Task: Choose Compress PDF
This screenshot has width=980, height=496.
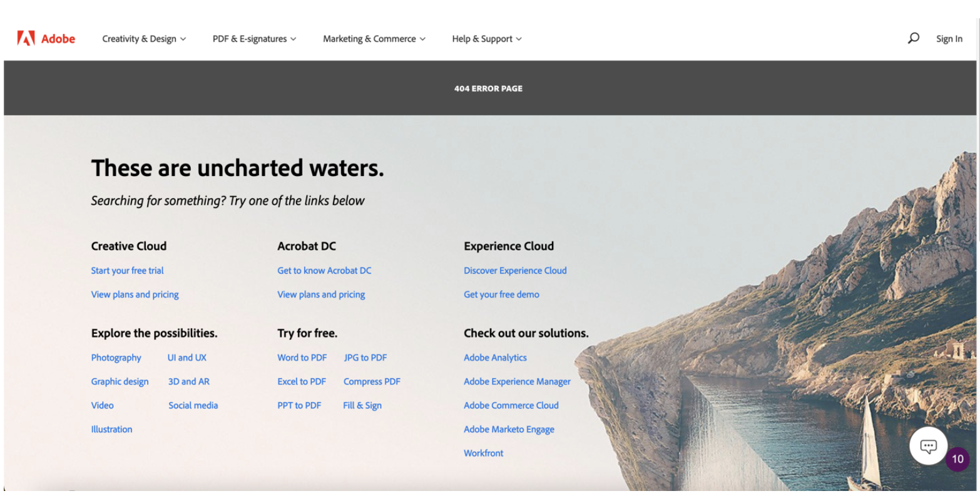Action: (x=372, y=381)
